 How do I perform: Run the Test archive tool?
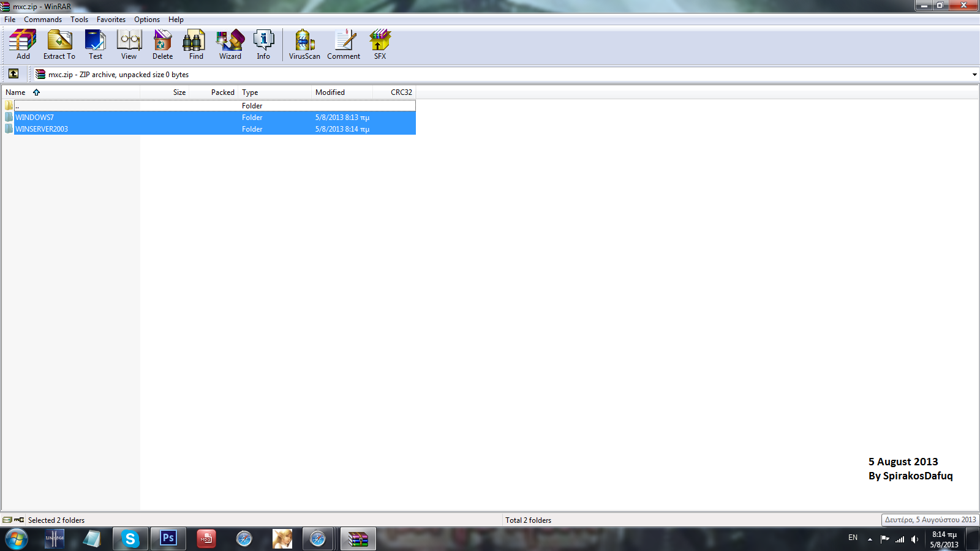(96, 44)
